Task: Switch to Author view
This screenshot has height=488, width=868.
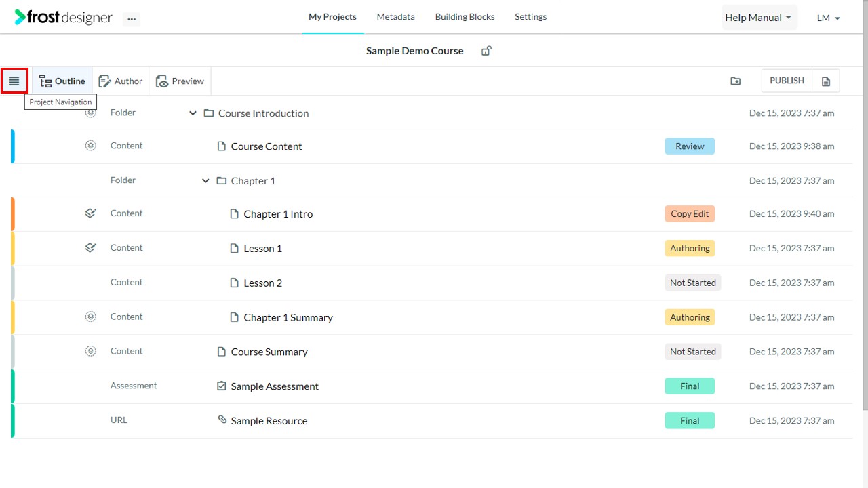Action: (x=121, y=81)
